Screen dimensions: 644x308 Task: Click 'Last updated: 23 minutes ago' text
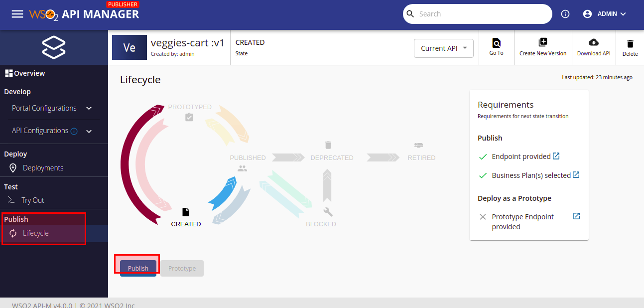click(597, 77)
